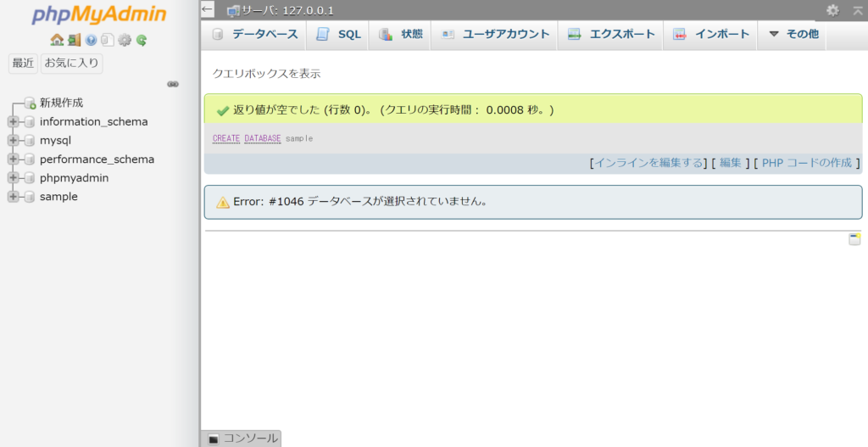This screenshot has width=868, height=447.
Task: Expand the information_schema database tree
Action: click(x=13, y=122)
